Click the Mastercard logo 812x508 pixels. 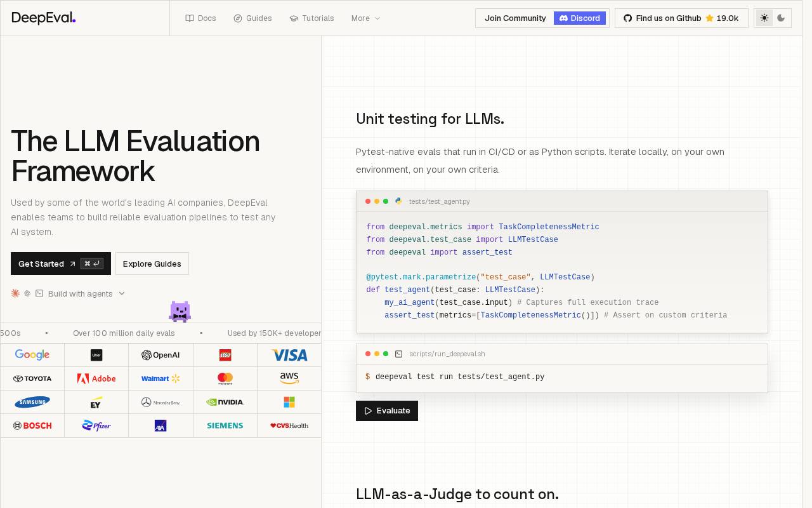225,378
